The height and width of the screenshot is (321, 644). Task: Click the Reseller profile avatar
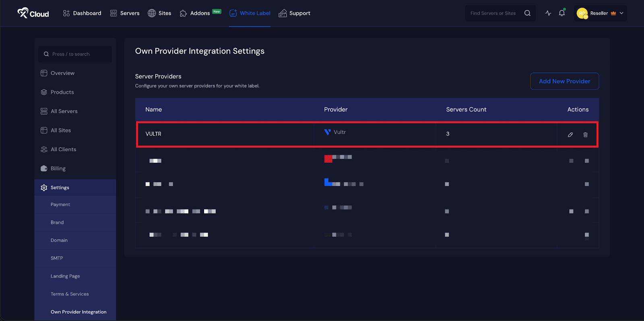click(x=582, y=13)
